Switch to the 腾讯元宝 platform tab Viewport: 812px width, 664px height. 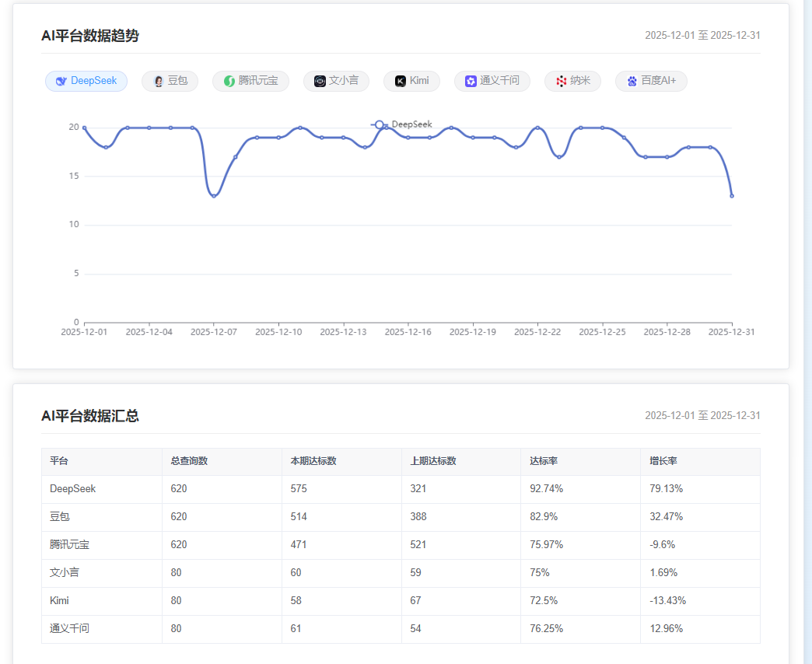(250, 82)
